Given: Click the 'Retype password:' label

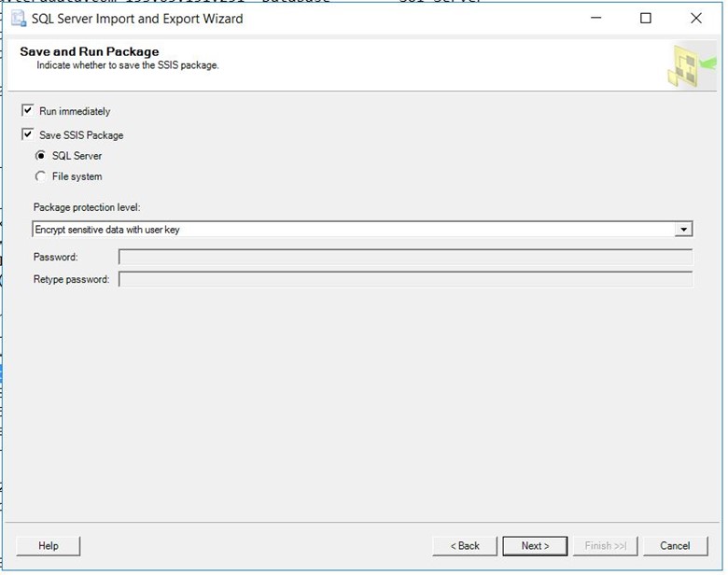Looking at the screenshot, I should click(x=72, y=279).
